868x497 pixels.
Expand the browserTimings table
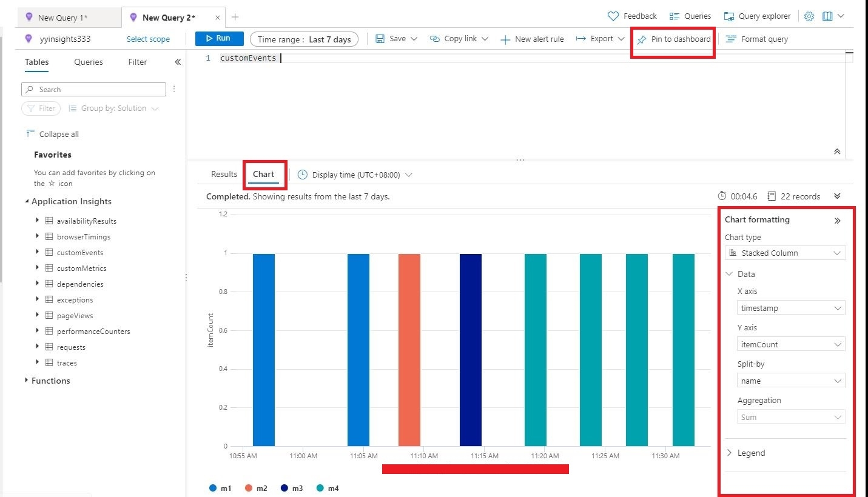pyautogui.click(x=38, y=236)
